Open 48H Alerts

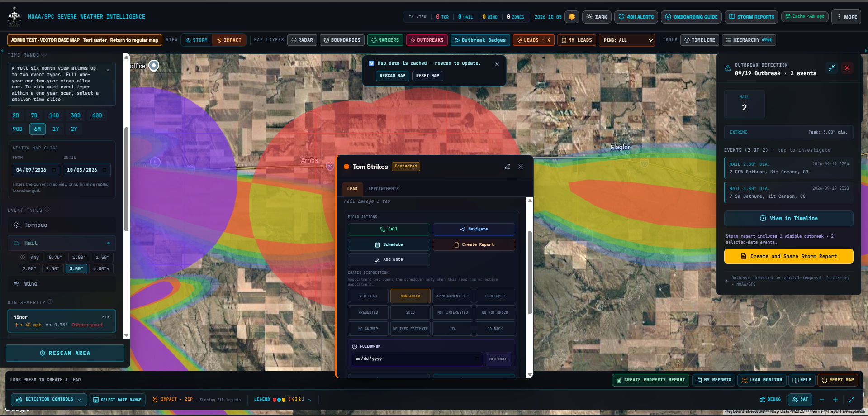pos(636,17)
